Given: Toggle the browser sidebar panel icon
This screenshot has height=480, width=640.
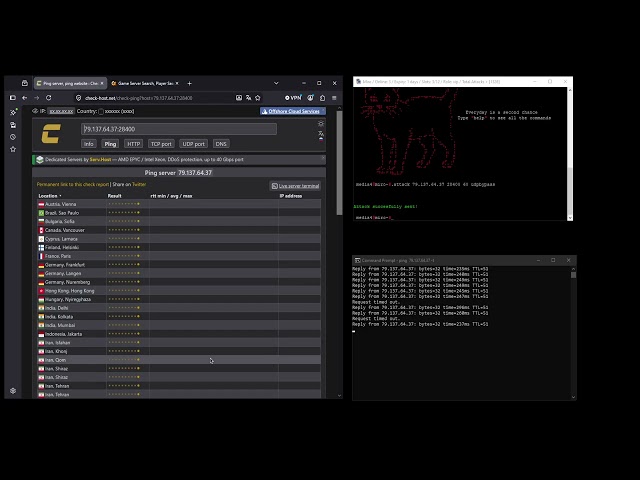Looking at the screenshot, I should [x=13, y=98].
